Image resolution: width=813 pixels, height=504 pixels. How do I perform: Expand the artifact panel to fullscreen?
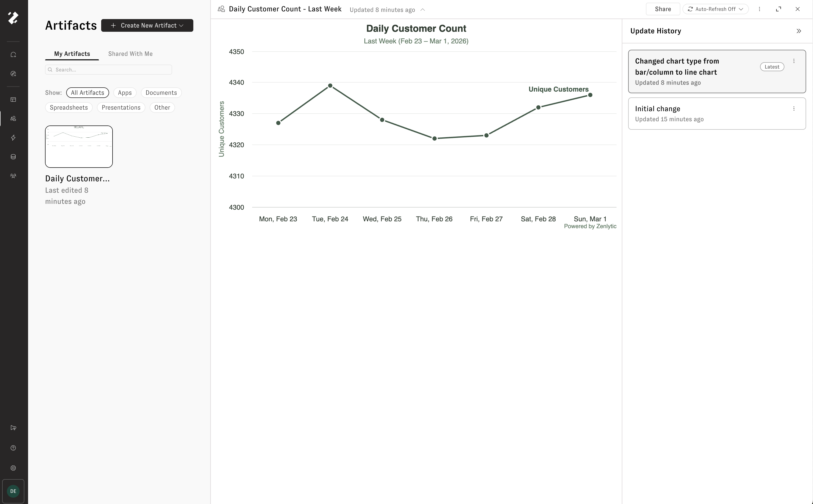(x=778, y=9)
